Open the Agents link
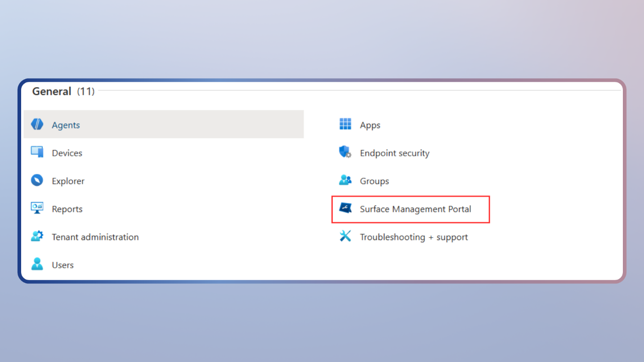The height and width of the screenshot is (362, 644). pos(66,125)
